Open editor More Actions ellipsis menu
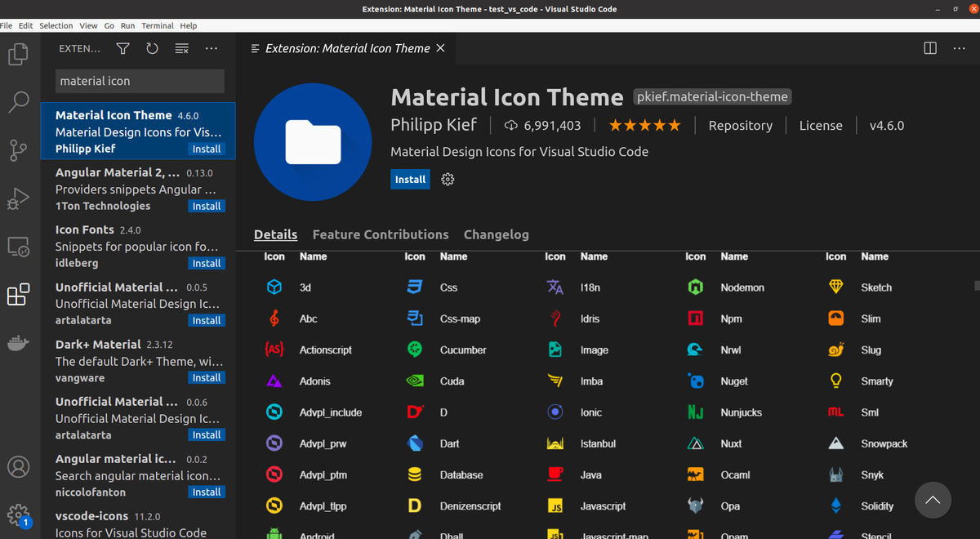Viewport: 980px width, 539px height. pyautogui.click(x=960, y=48)
